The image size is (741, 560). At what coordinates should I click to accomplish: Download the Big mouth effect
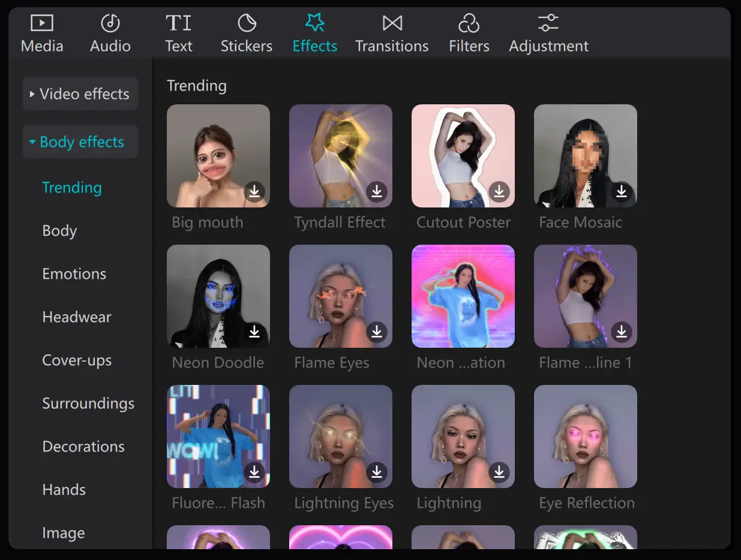(x=254, y=191)
